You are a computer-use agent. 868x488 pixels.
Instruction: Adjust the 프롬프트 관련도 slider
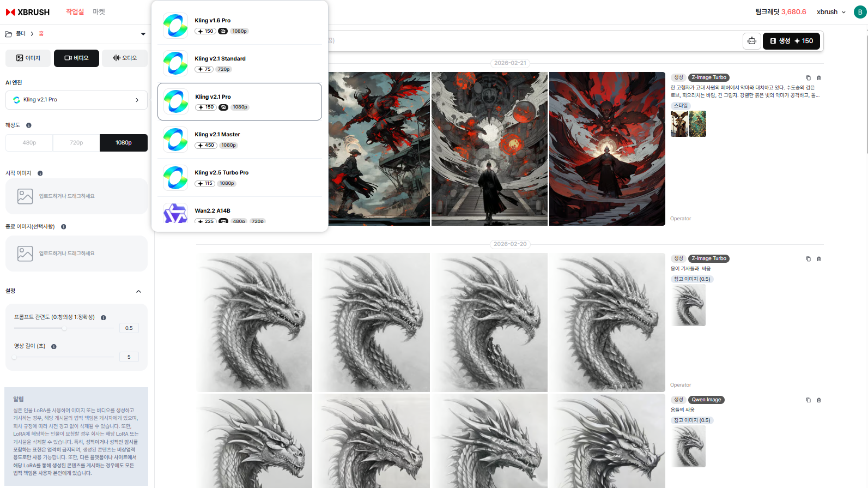coord(64,328)
